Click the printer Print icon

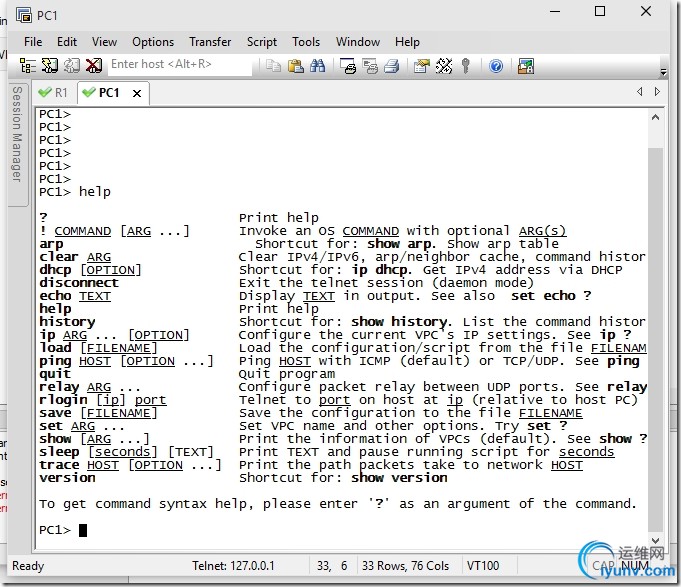pyautogui.click(x=392, y=66)
